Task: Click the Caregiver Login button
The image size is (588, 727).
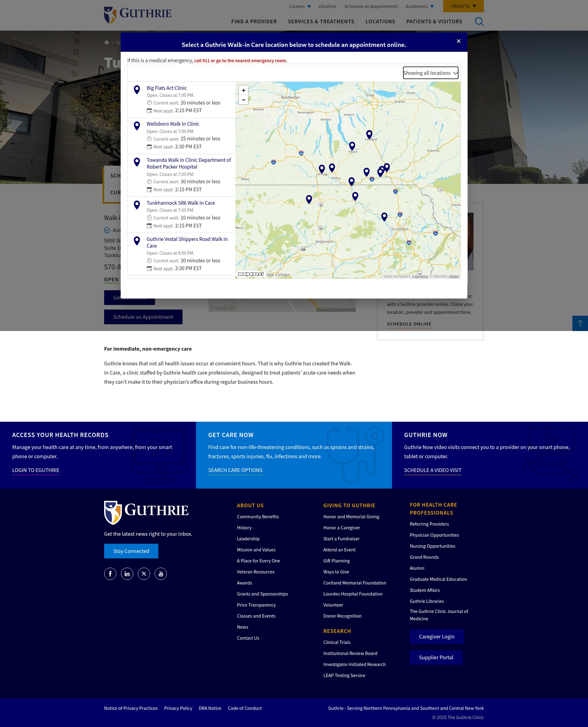Action: pos(437,637)
